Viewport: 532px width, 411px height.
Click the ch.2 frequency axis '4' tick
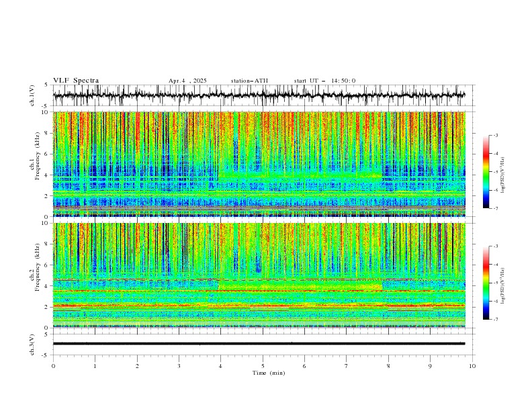[x=48, y=286]
